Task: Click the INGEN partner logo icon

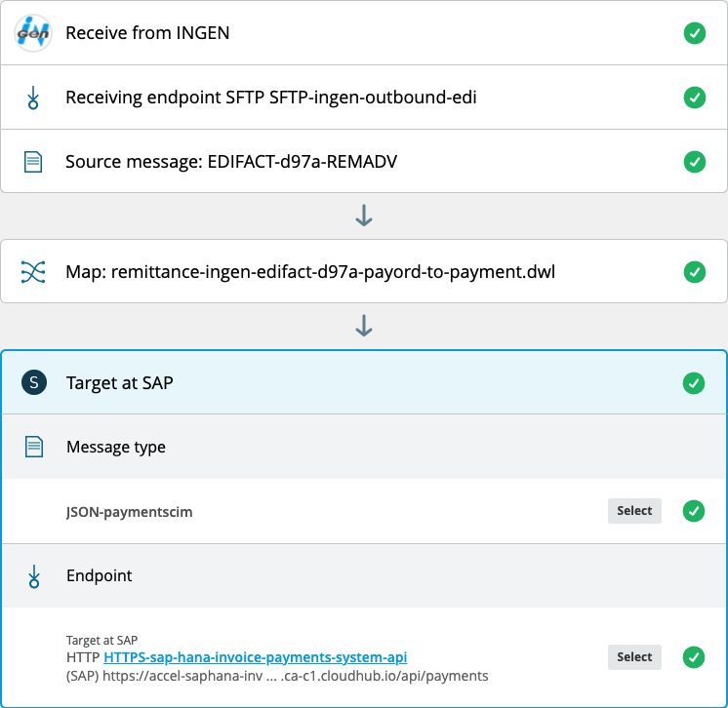Action: pyautogui.click(x=33, y=33)
